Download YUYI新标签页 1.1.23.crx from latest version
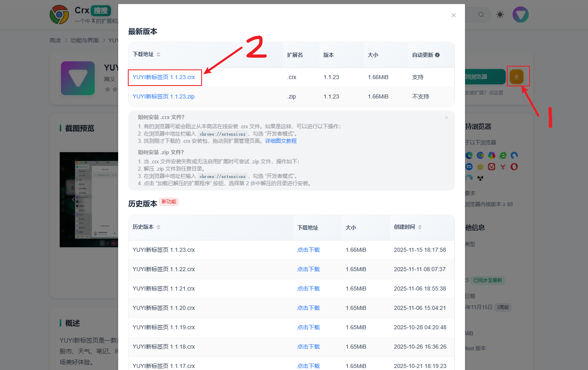 [x=164, y=77]
